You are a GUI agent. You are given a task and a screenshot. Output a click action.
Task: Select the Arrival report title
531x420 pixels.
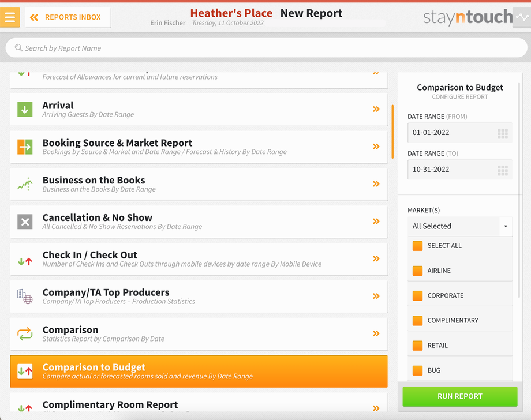(x=58, y=105)
